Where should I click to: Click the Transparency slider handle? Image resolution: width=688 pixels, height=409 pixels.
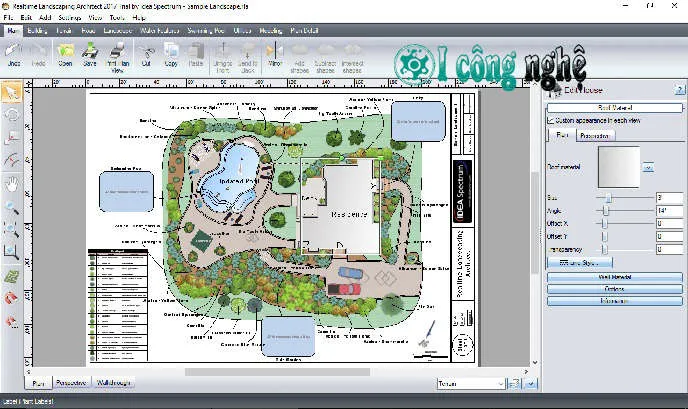pyautogui.click(x=604, y=250)
